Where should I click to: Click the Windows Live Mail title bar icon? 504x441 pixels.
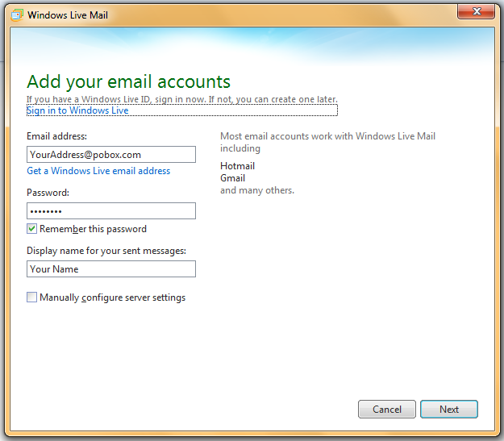[x=17, y=15]
